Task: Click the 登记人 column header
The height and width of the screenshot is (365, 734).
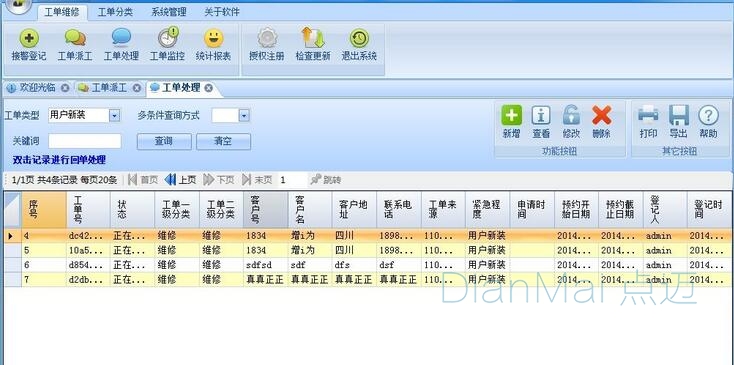Action: pos(665,210)
